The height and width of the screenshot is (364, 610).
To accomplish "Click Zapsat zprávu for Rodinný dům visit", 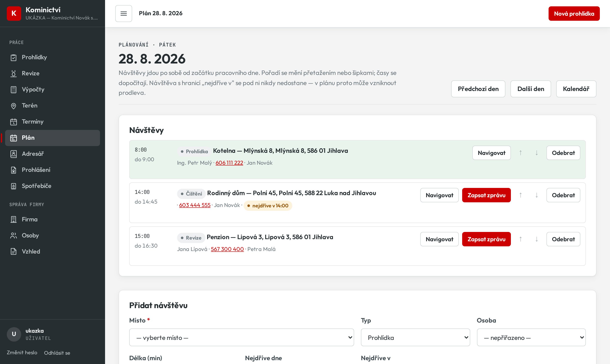I will (x=486, y=195).
